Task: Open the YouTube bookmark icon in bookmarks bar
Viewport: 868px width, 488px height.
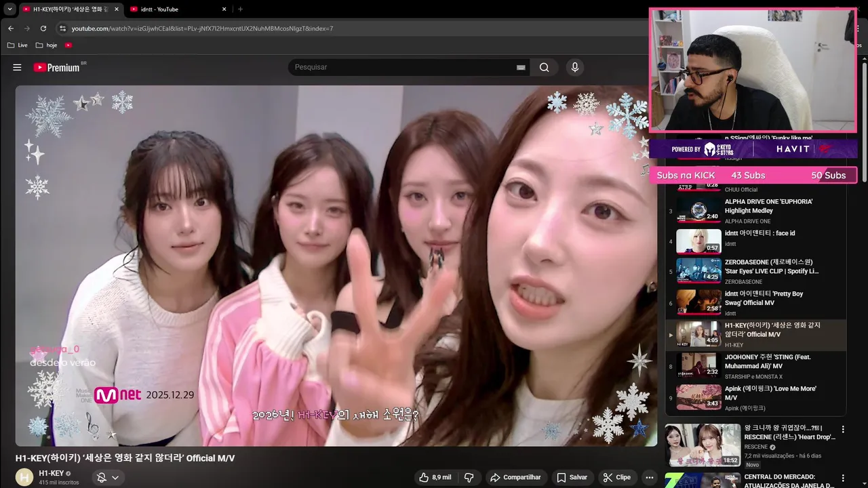Action: click(68, 45)
